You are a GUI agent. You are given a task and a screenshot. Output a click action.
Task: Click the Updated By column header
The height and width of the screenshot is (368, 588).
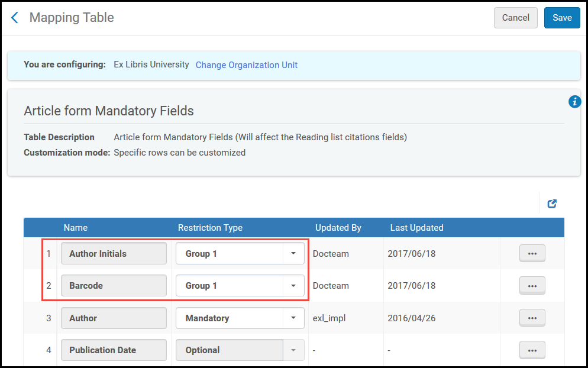click(x=338, y=228)
